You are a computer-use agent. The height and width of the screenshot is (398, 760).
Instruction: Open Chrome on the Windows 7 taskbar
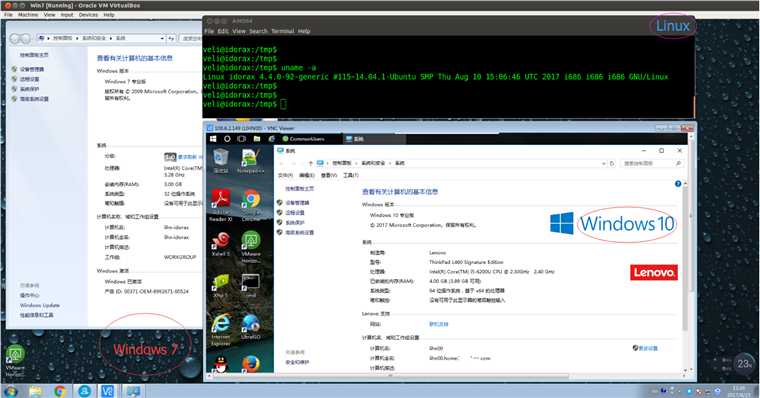pyautogui.click(x=60, y=391)
